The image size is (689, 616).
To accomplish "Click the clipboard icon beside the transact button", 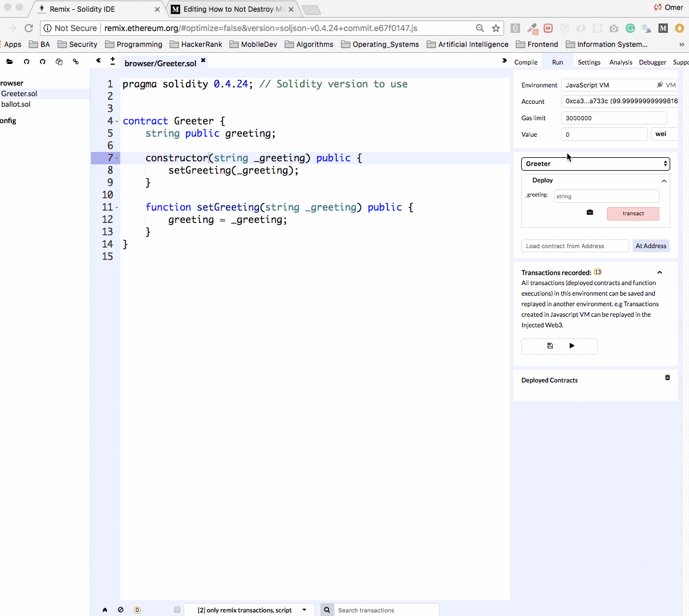I will click(x=590, y=212).
